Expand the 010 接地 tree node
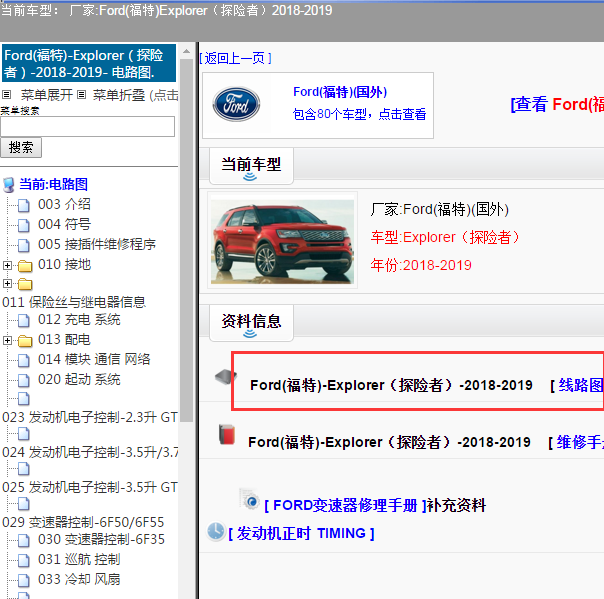604x599 pixels. (7, 265)
